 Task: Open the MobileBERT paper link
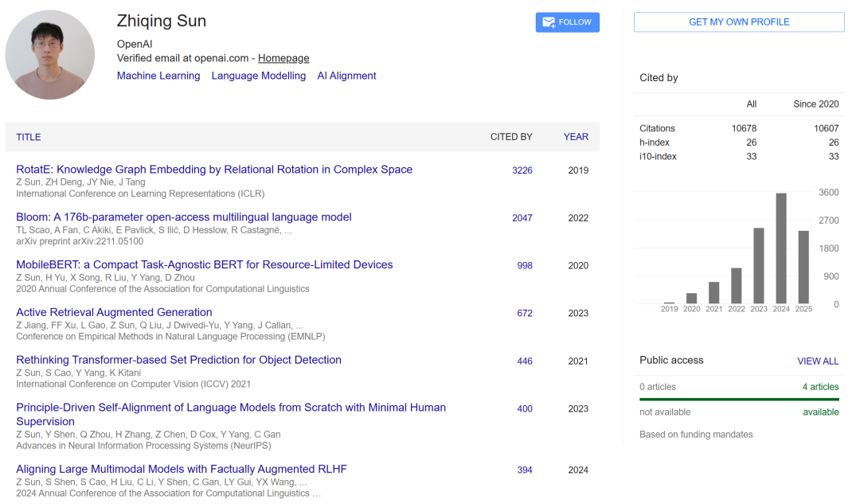pos(205,264)
